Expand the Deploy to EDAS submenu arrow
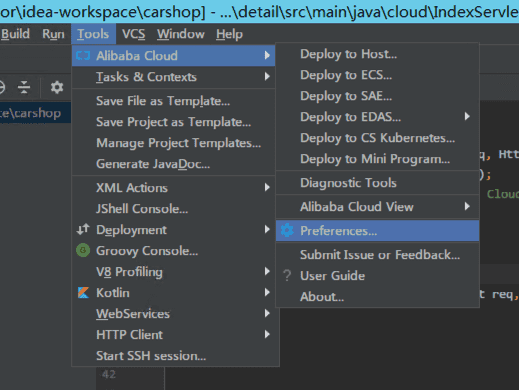The image size is (519, 390). tap(467, 116)
